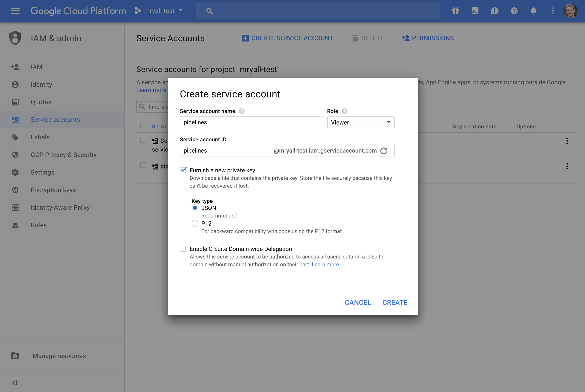
Task: Click the Settings gear sidebar icon
Action: [15, 172]
